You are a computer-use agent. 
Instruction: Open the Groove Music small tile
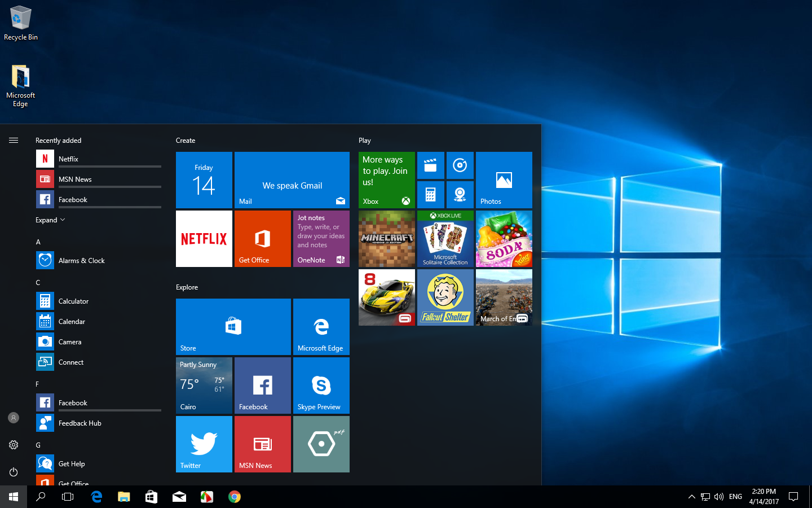click(x=460, y=165)
